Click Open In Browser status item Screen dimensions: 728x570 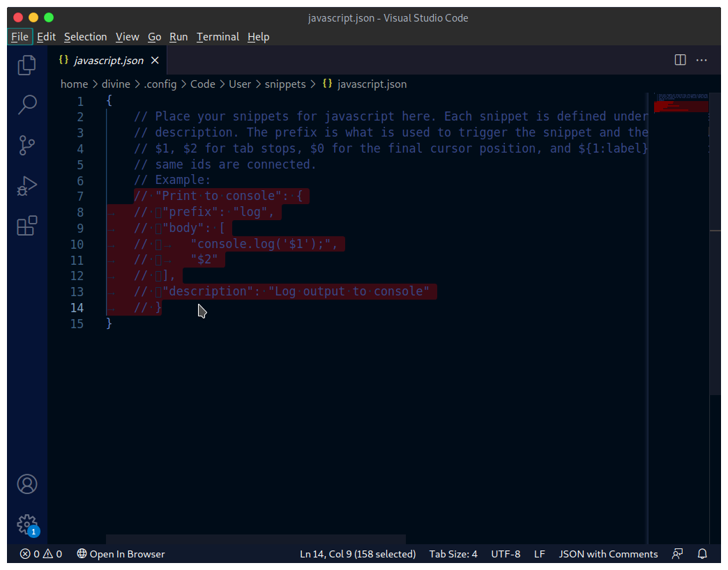point(121,554)
